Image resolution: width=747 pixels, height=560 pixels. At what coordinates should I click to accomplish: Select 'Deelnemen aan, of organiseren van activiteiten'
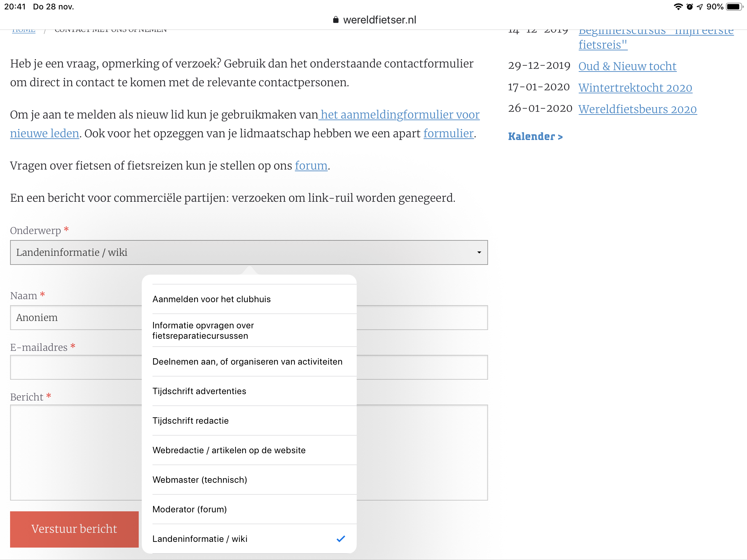coord(247,362)
